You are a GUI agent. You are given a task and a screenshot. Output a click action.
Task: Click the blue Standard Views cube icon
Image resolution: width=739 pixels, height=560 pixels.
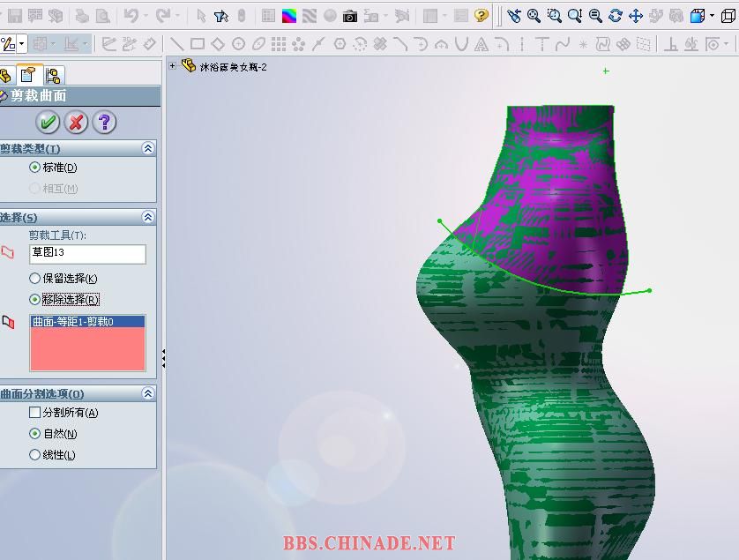(x=697, y=16)
